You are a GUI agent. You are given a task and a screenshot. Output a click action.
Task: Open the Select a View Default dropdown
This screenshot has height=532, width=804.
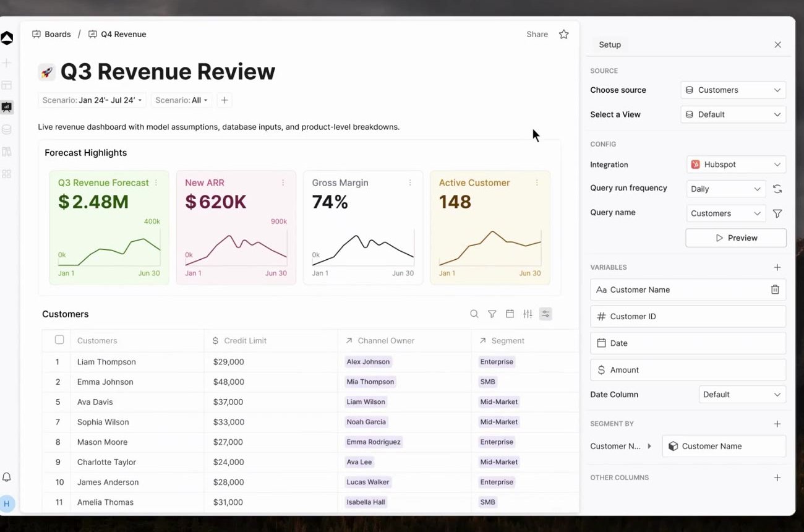point(733,114)
